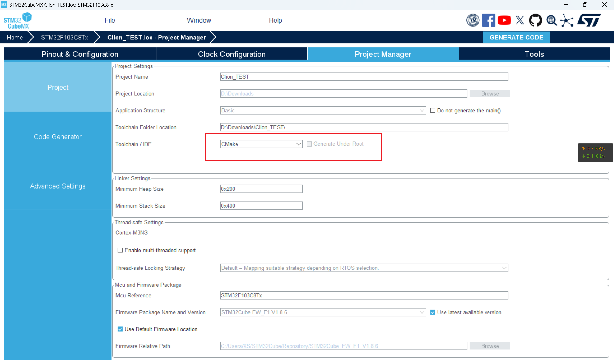Switch to the Clock Configuration tab
This screenshot has width=614, height=364.
coord(232,54)
